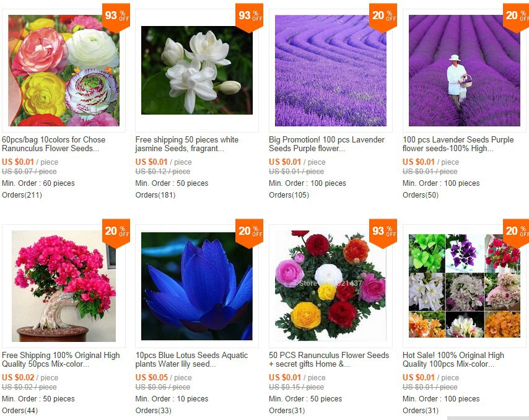This screenshot has height=420, width=529.
Task: Open the mix-color bougainvillea collage image
Action: (465, 286)
